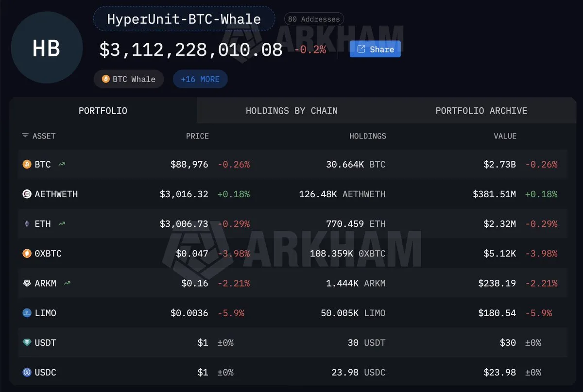Screen dimensions: 583x392
Task: Click the AETHWETH token icon
Action: click(27, 194)
